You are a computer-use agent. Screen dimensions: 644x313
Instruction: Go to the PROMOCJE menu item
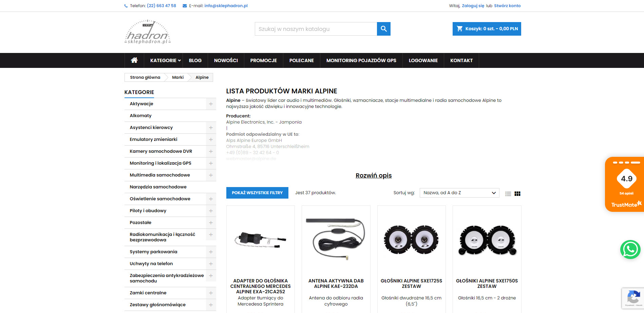click(x=263, y=60)
